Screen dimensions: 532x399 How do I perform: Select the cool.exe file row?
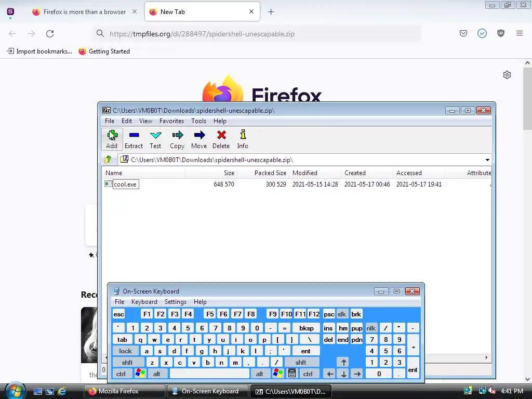(x=297, y=184)
